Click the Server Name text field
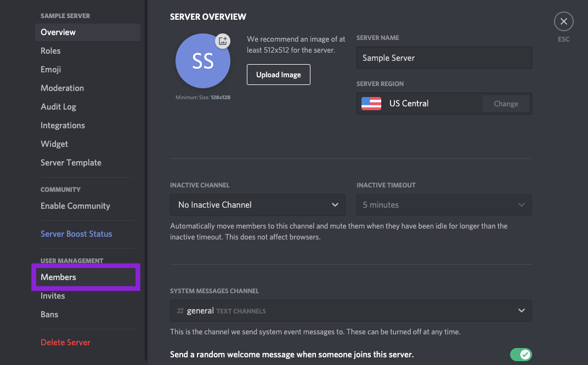The image size is (588, 365). [x=444, y=58]
